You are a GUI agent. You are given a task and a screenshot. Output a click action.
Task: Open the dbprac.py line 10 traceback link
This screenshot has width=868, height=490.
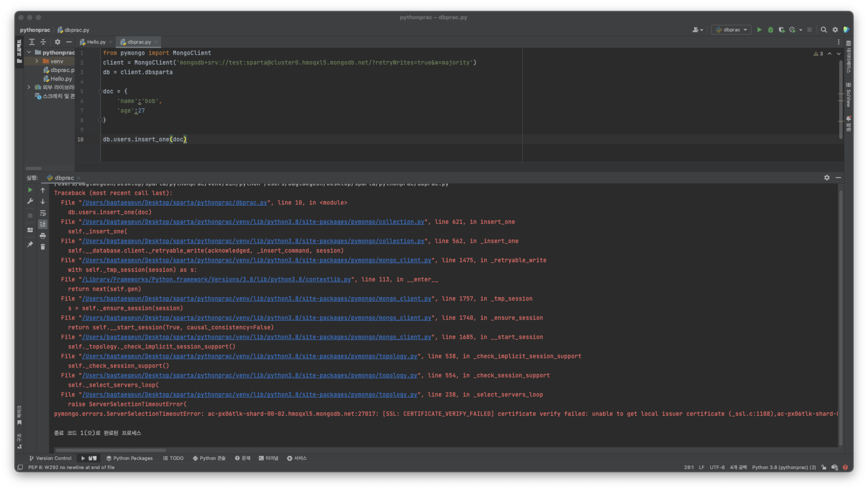coord(175,202)
